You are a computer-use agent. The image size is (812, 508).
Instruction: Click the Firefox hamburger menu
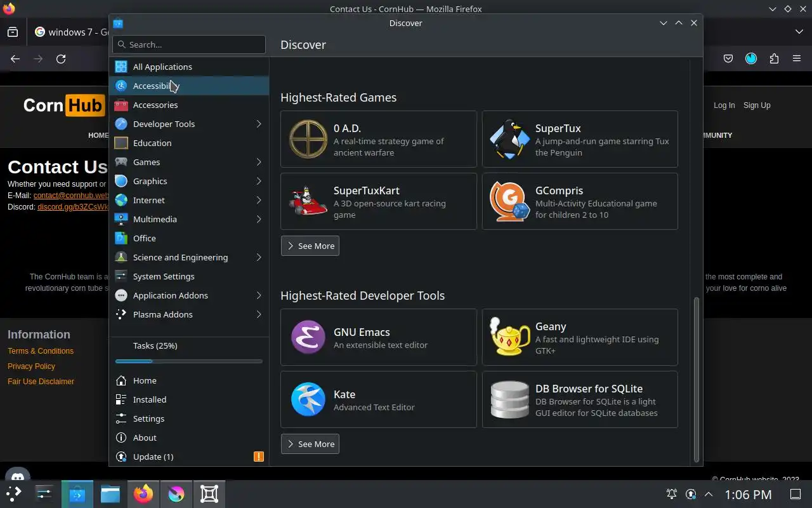(x=797, y=58)
